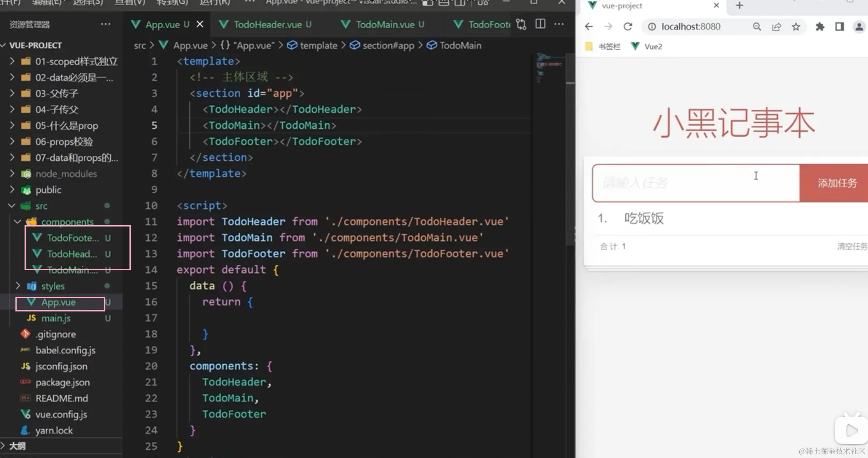Collapse the src folder
868x458 pixels.
point(41,206)
